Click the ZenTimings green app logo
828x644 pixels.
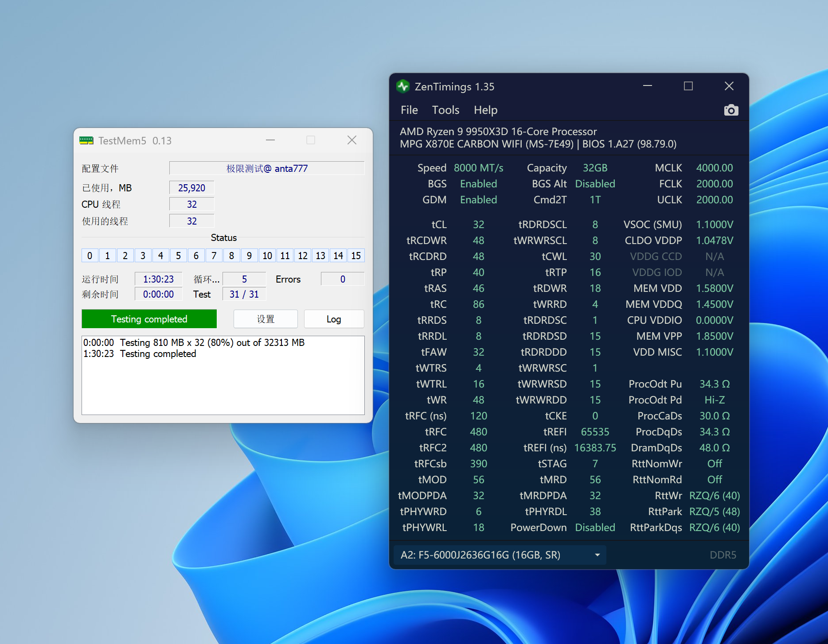(x=403, y=86)
